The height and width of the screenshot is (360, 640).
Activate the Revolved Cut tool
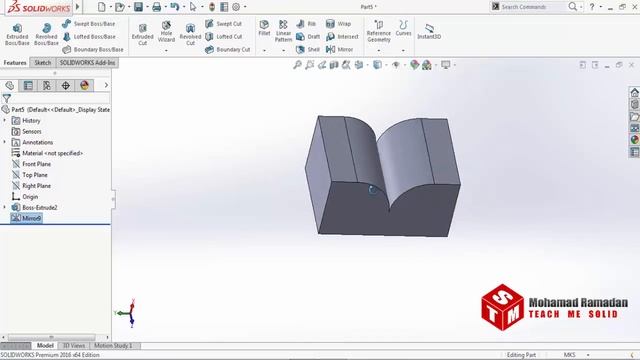[x=190, y=34]
